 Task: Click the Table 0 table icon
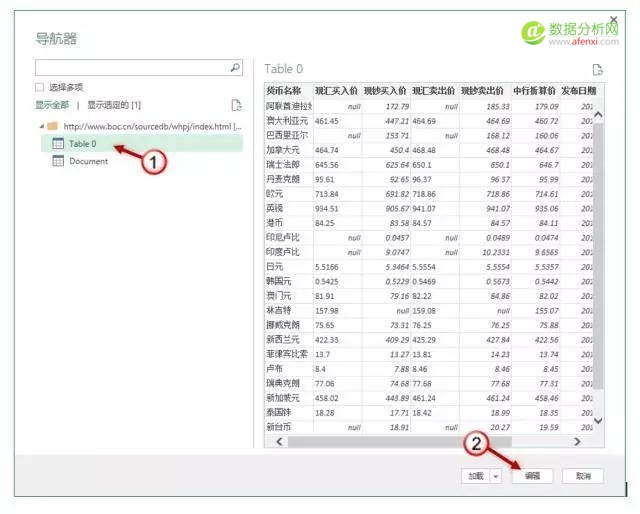58,144
